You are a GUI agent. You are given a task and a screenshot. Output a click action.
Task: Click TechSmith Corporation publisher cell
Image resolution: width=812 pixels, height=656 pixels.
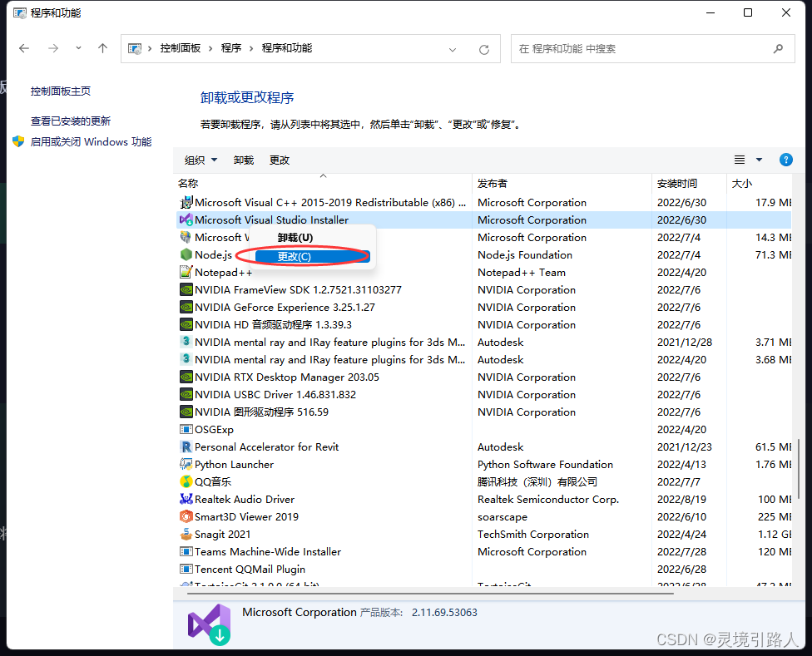532,535
